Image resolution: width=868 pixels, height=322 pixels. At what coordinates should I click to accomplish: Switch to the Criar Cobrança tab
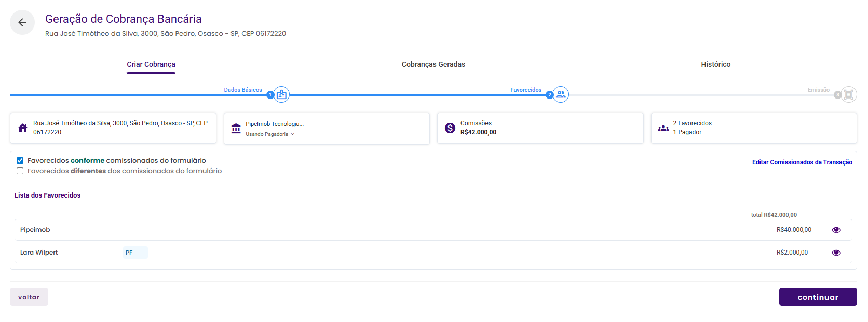(x=151, y=64)
